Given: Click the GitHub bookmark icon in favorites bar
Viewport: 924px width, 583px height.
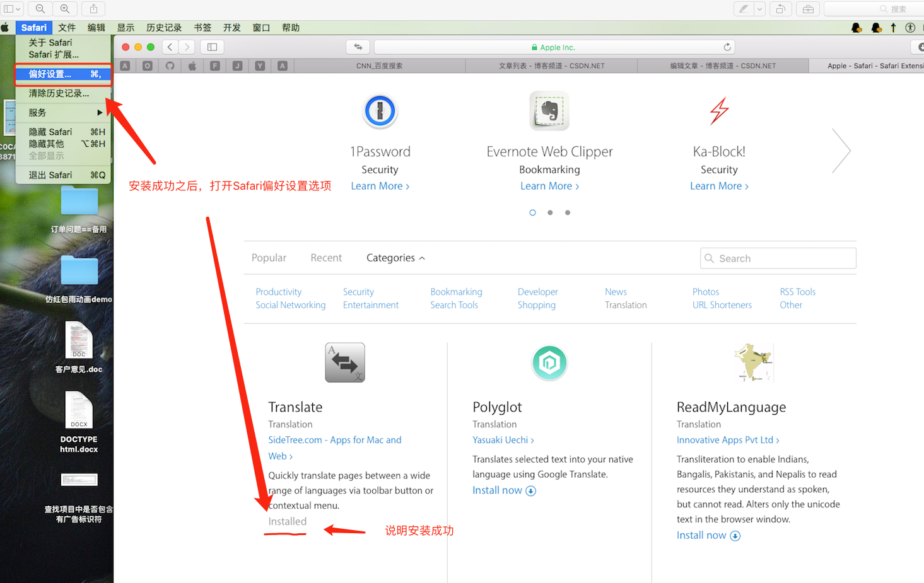Looking at the screenshot, I should coord(170,66).
